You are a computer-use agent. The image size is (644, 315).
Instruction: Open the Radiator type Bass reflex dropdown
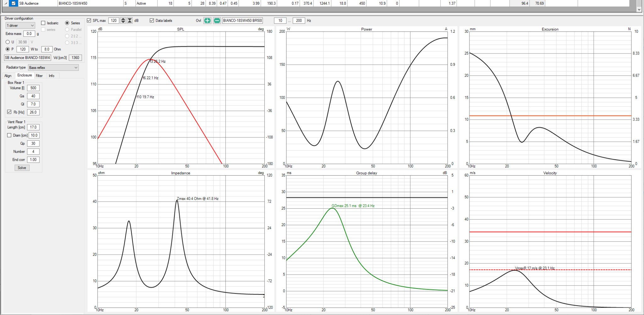pos(53,68)
